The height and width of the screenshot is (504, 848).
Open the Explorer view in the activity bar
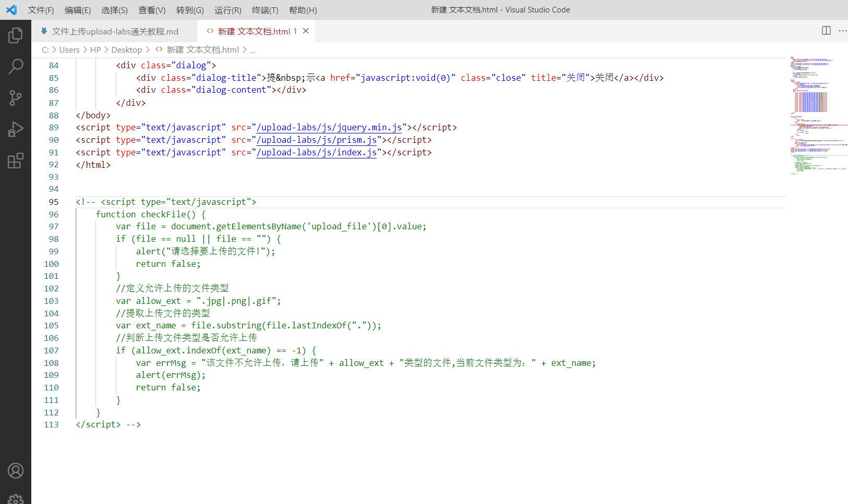pyautogui.click(x=16, y=35)
